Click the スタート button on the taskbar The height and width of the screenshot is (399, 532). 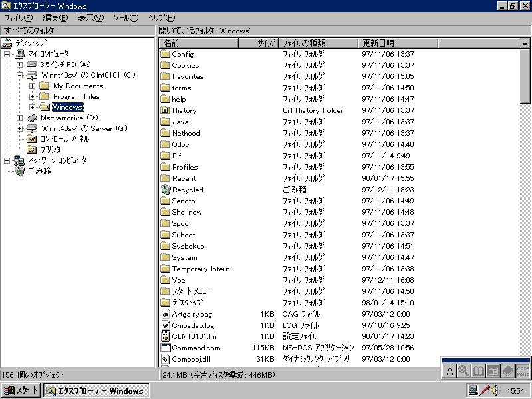(x=21, y=390)
